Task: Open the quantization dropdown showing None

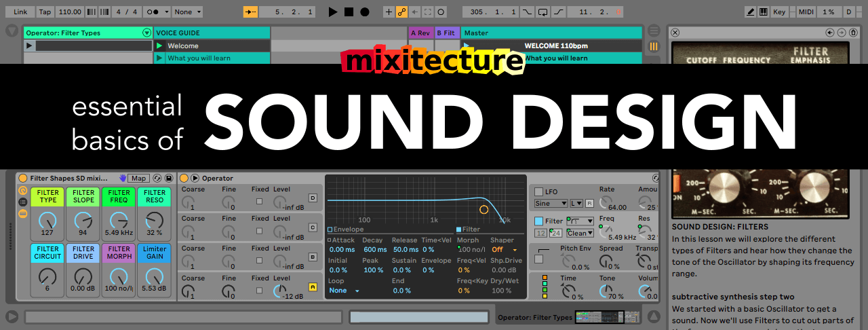Action: pyautogui.click(x=187, y=12)
